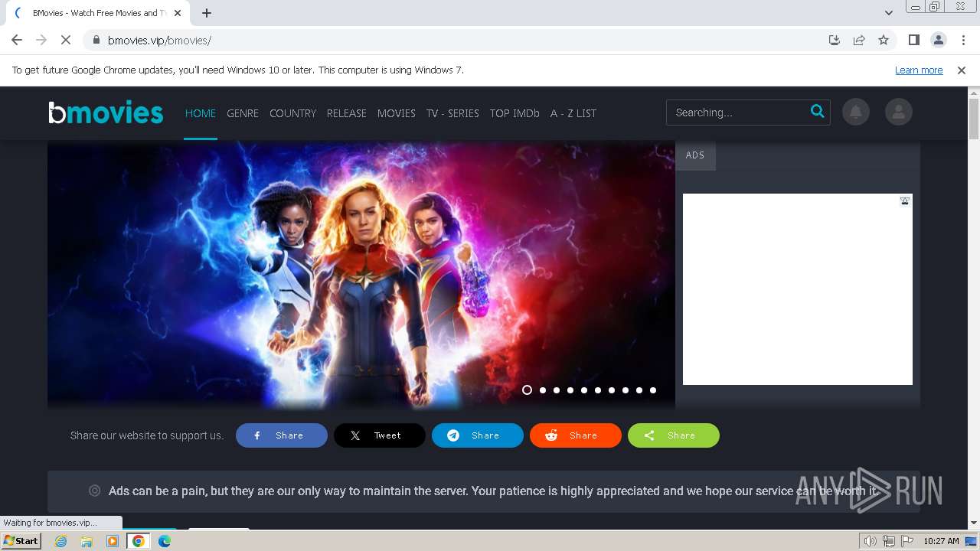The image size is (980, 551).
Task: Click the volume speaker tray icon
Action: click(870, 541)
